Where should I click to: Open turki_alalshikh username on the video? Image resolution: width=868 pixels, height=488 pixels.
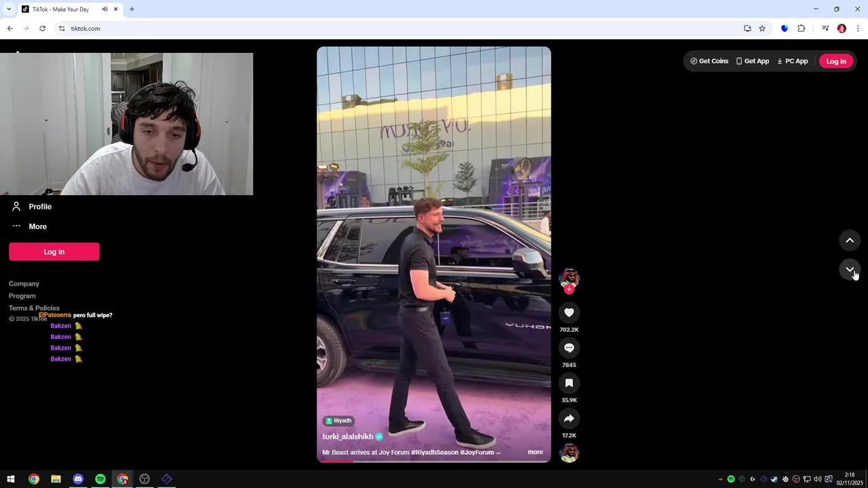tap(348, 436)
